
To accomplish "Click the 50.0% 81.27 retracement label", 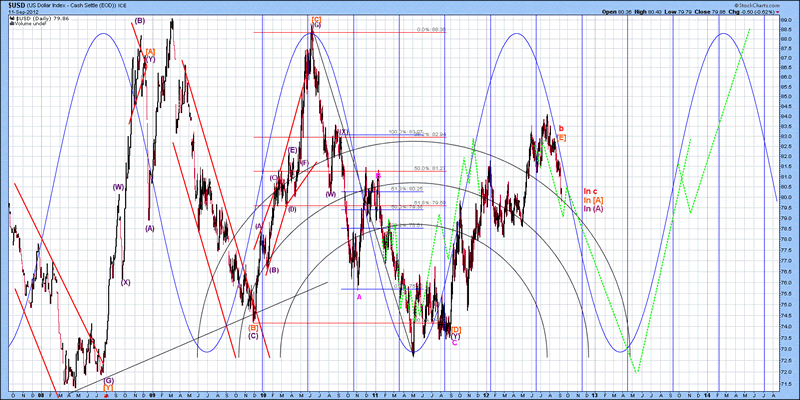I will click(x=431, y=168).
